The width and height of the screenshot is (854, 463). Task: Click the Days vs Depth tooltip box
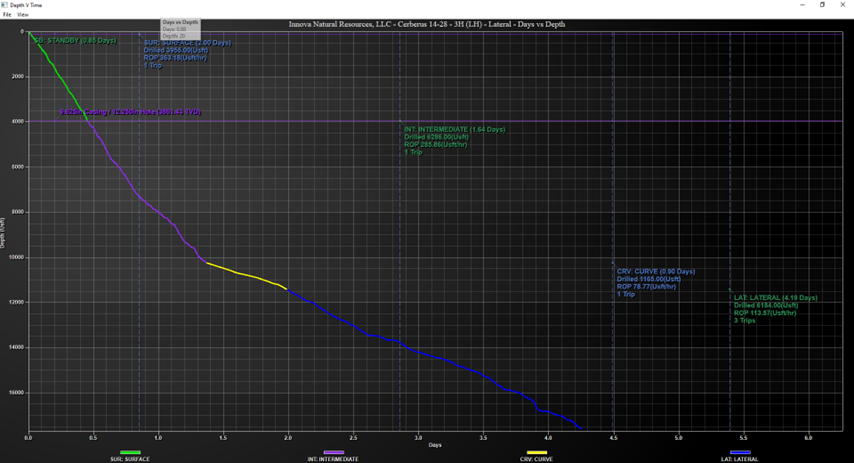(x=181, y=29)
